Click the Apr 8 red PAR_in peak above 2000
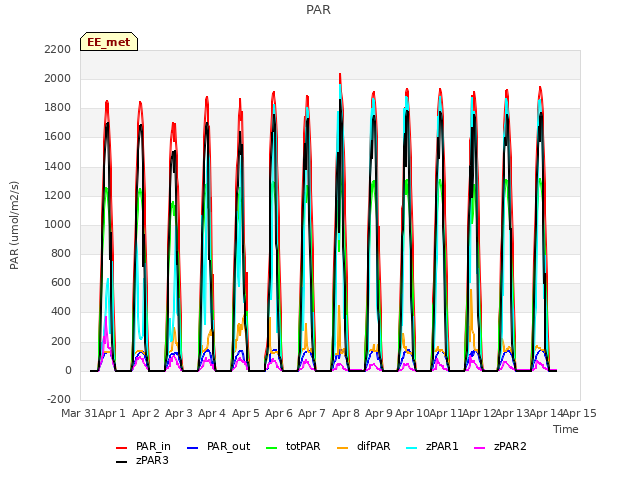Screen dimensions: 640x480 pos(340,76)
